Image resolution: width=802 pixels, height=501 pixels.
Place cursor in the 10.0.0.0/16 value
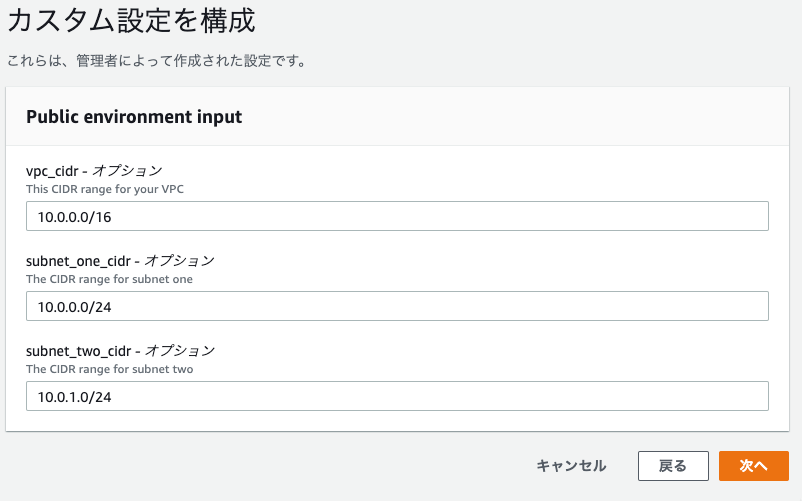[74, 217]
